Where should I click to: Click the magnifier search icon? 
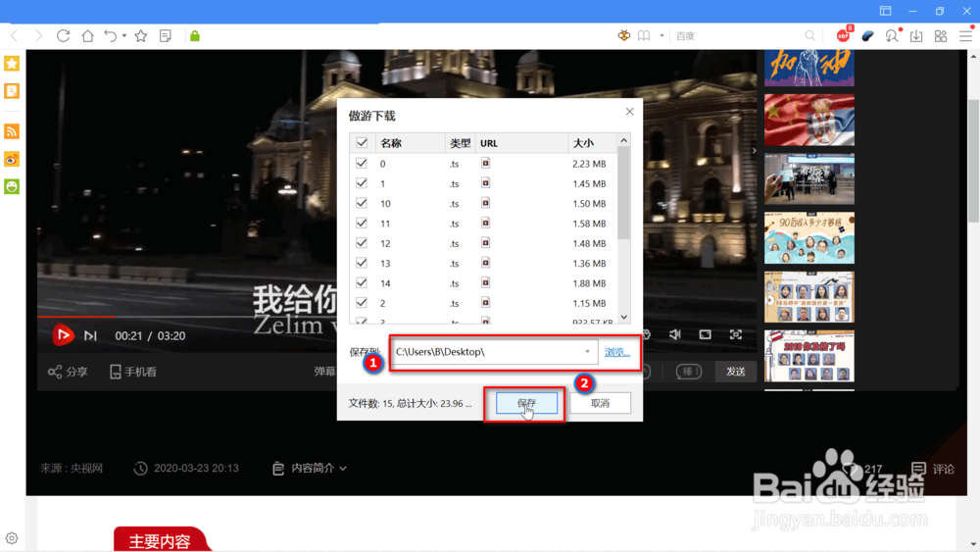point(810,36)
